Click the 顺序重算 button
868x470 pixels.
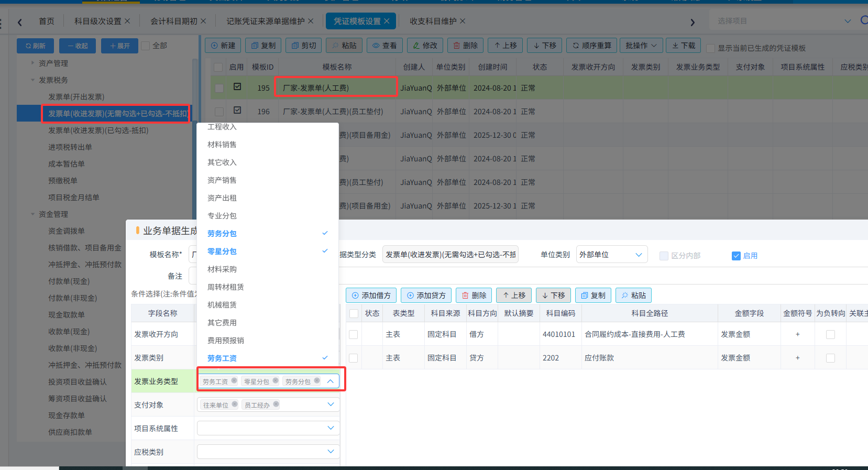pyautogui.click(x=592, y=46)
